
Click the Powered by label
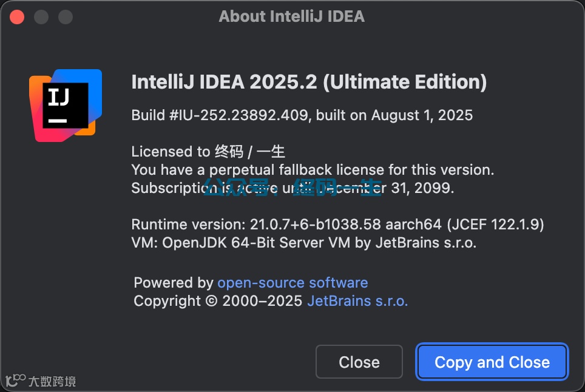[x=174, y=283]
